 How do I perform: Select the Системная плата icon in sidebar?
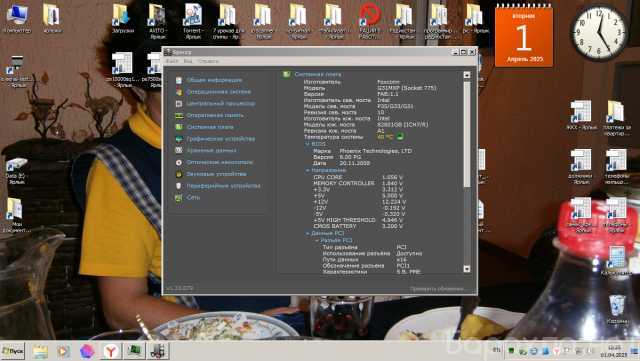[x=179, y=127]
